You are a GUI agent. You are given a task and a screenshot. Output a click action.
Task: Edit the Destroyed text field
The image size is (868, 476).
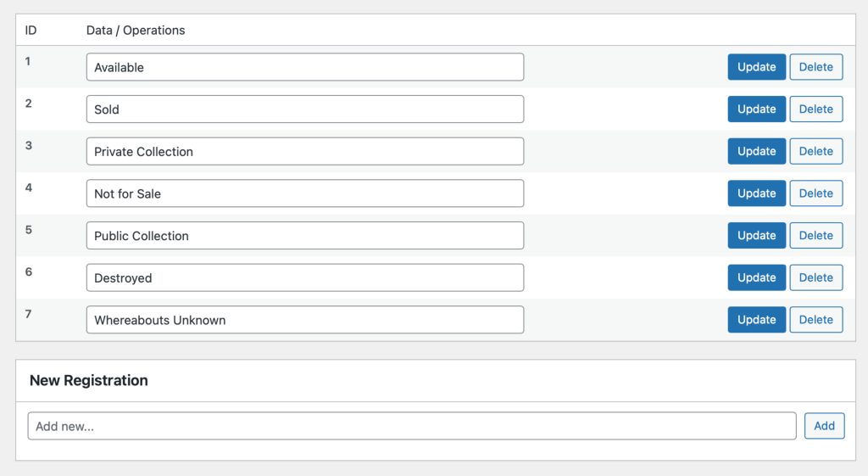[305, 277]
